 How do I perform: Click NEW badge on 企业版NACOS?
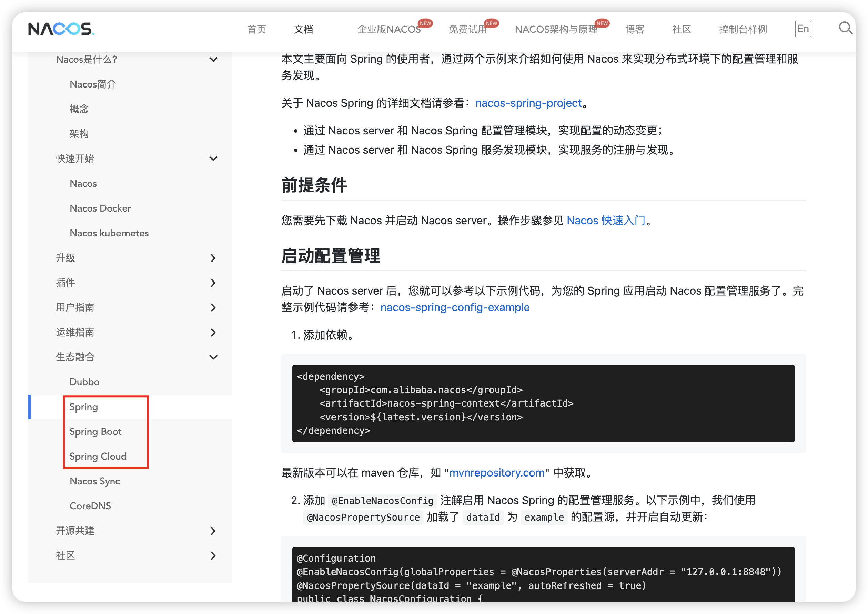(x=425, y=23)
